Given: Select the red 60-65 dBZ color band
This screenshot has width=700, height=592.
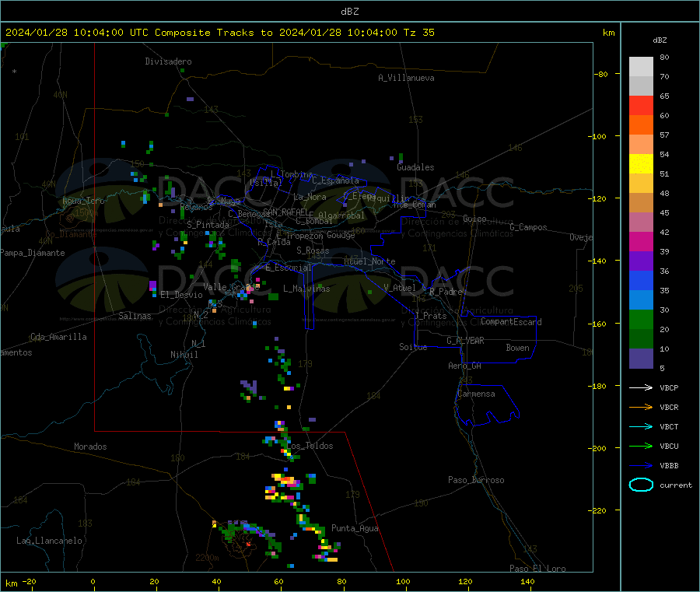Looking at the screenshot, I should (641, 105).
